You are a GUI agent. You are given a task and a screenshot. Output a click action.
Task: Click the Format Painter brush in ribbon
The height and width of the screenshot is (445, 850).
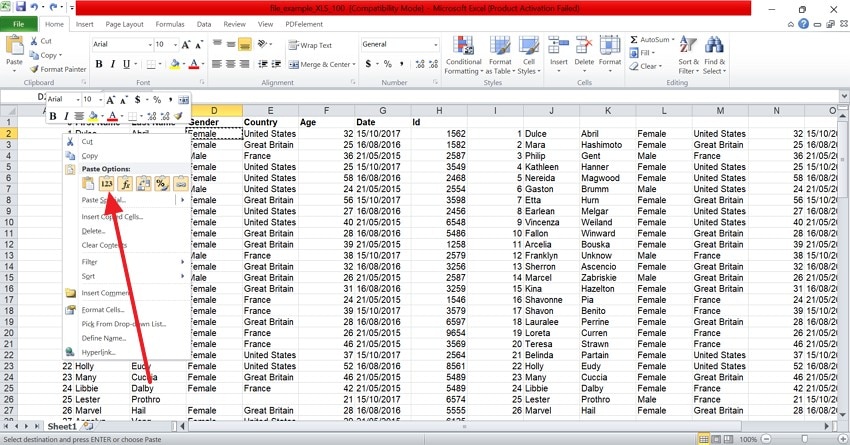pyautogui.click(x=34, y=69)
